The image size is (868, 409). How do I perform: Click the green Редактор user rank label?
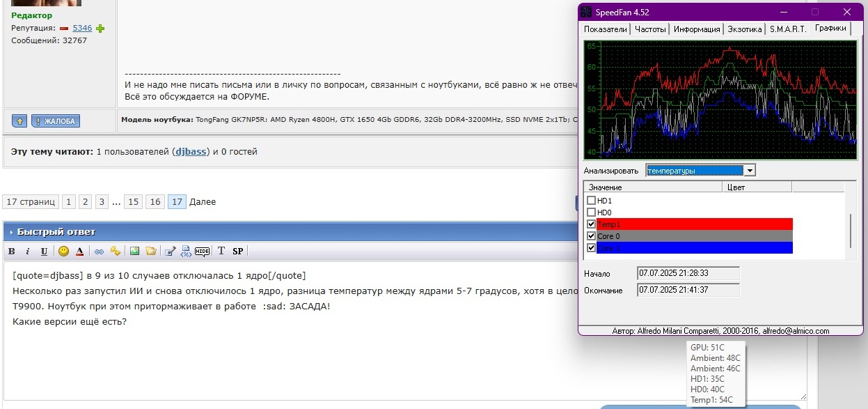click(x=31, y=15)
